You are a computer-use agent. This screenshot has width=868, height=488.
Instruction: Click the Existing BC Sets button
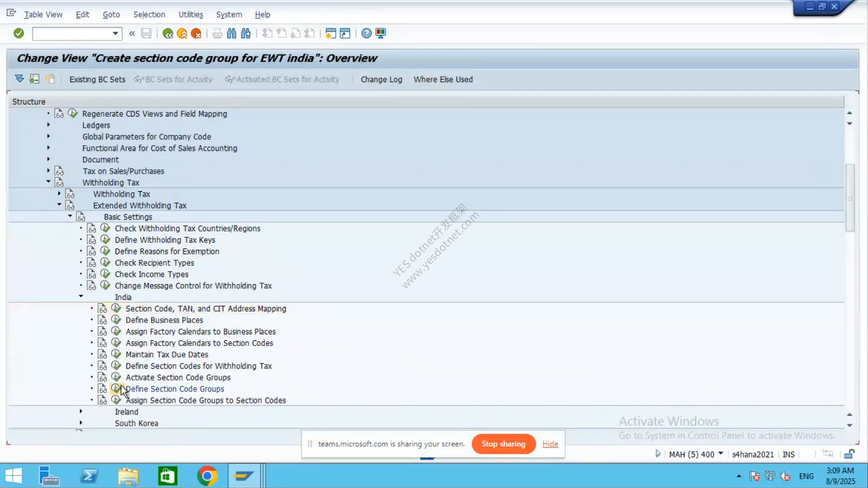coord(97,80)
